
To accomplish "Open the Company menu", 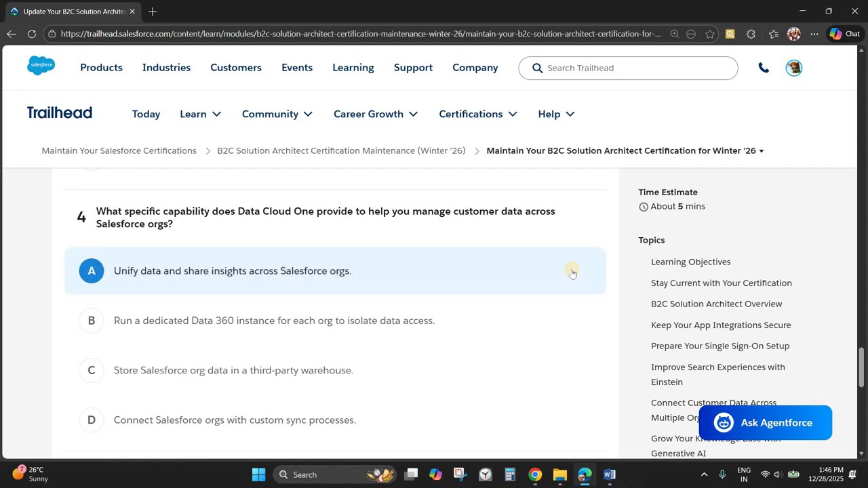I will tap(475, 68).
